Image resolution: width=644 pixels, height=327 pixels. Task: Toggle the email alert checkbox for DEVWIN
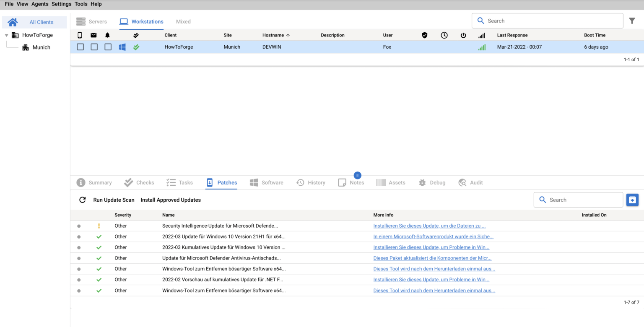pyautogui.click(x=94, y=47)
